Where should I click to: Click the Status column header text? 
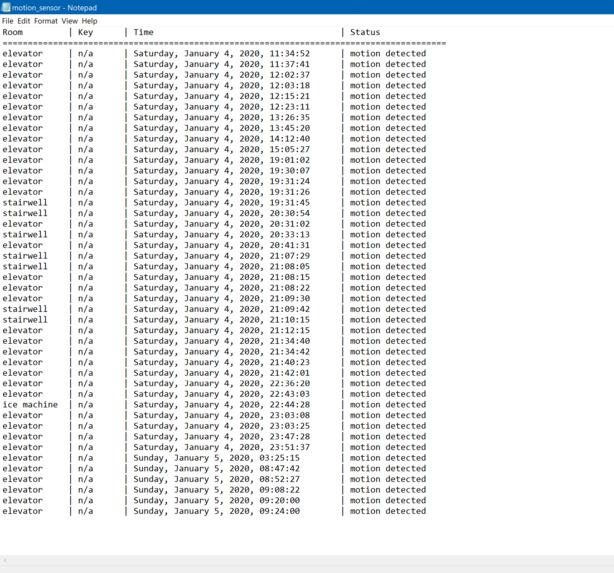[x=365, y=32]
